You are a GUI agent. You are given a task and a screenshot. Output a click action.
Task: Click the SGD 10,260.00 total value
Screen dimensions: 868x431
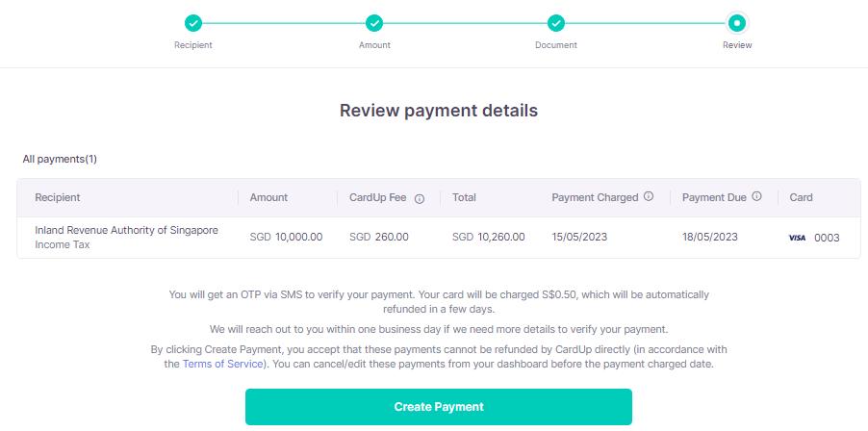[x=488, y=237]
